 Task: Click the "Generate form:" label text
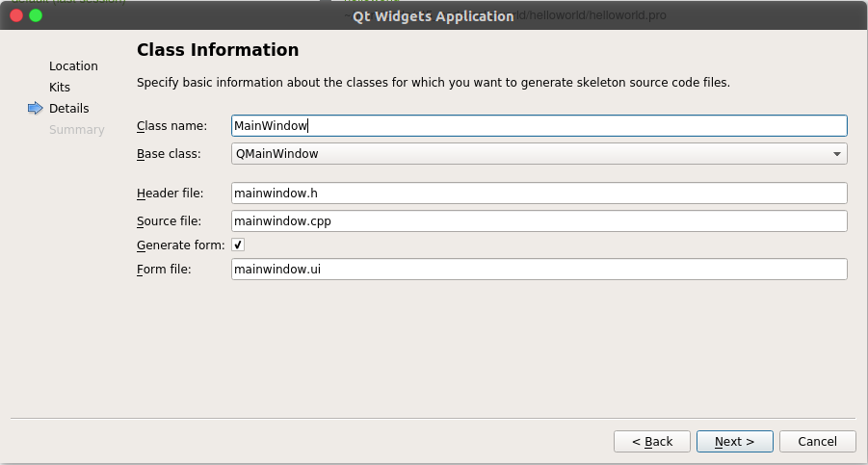181,245
